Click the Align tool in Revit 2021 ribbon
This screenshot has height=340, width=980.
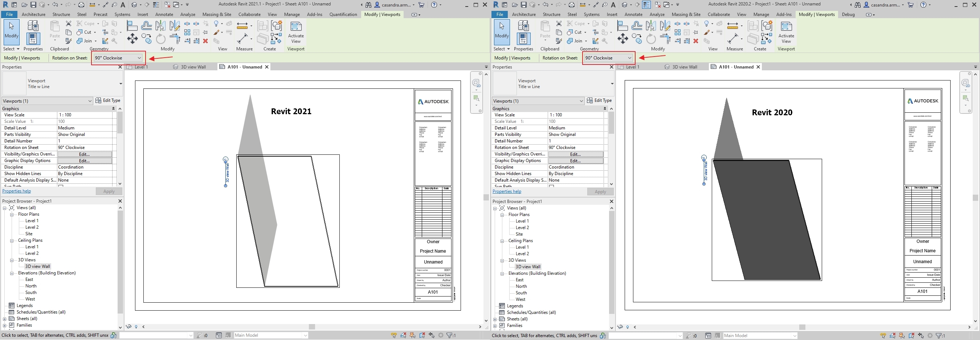[132, 26]
